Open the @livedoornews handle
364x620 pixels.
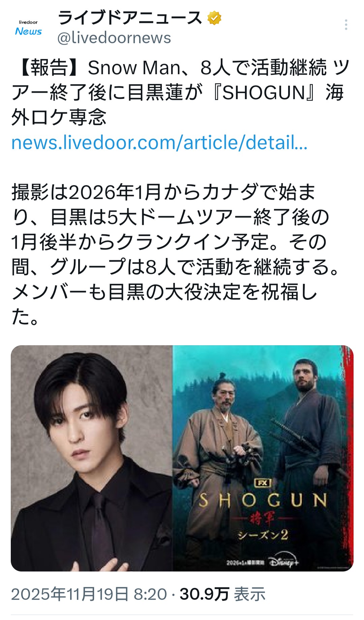tap(114, 38)
